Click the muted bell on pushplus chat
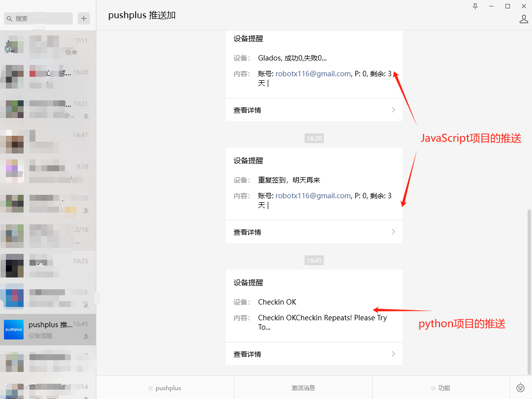 [x=86, y=336]
